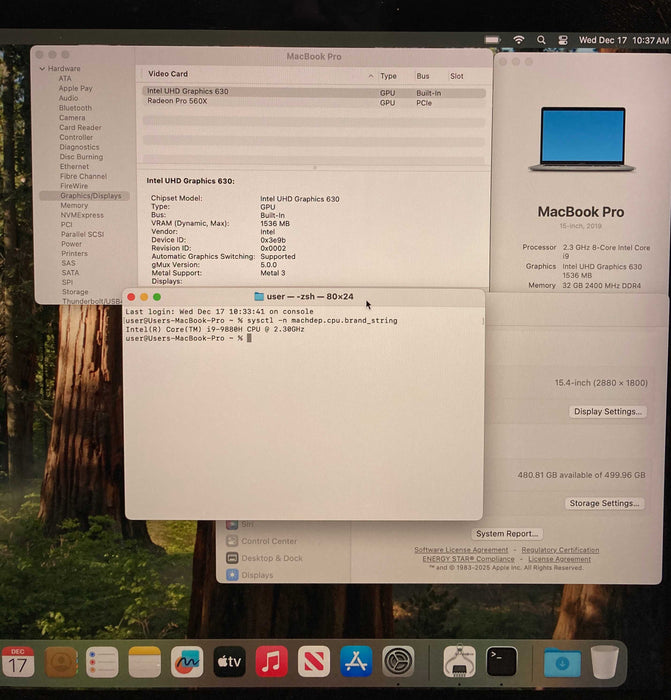Open Display Settings… in About window

(x=608, y=412)
